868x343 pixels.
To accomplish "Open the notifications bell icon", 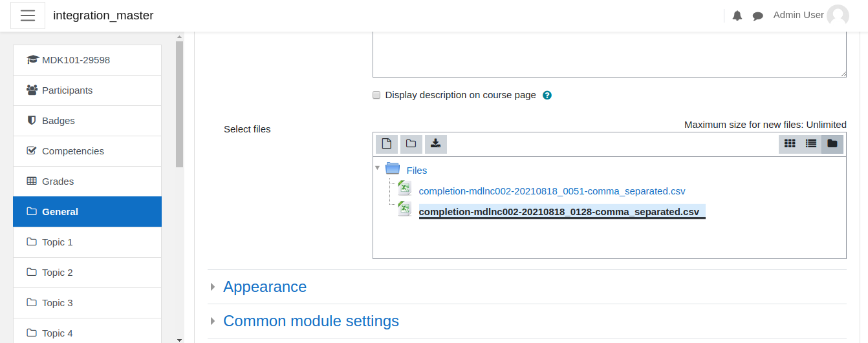I will coord(737,16).
